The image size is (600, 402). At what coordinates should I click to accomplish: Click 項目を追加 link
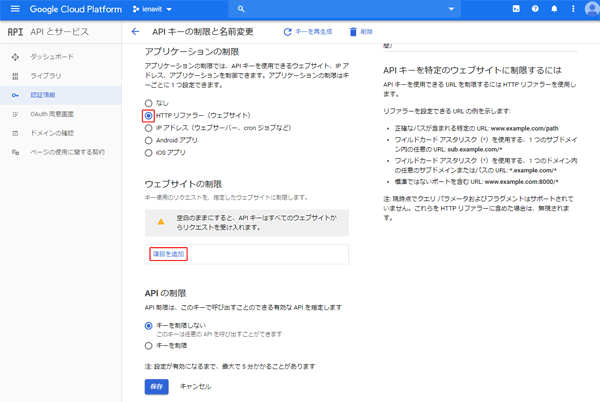tap(168, 254)
